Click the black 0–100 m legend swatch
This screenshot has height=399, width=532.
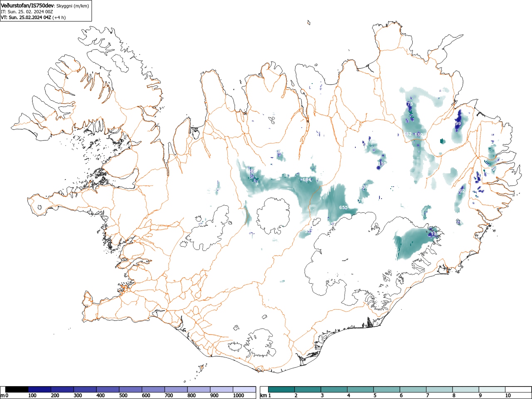pos(17,389)
